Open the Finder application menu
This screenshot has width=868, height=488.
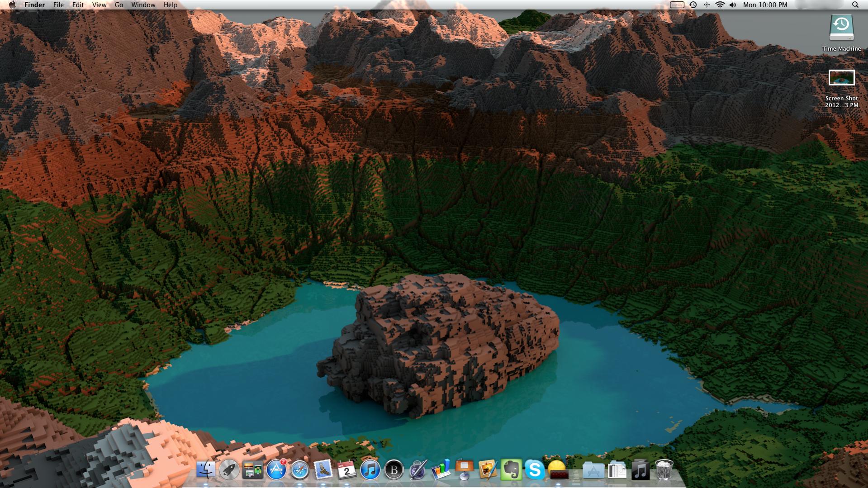[x=34, y=5]
